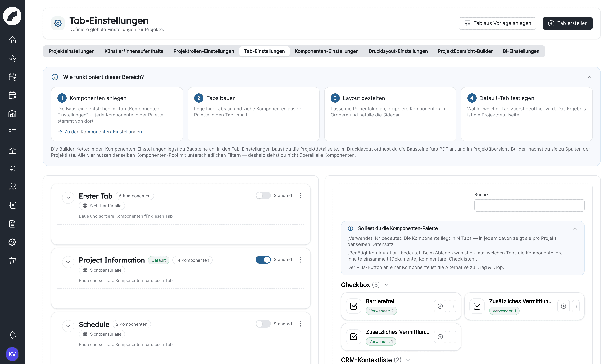This screenshot has width=613, height=364.
Task: Expand the Project Information section
Action: point(68,262)
